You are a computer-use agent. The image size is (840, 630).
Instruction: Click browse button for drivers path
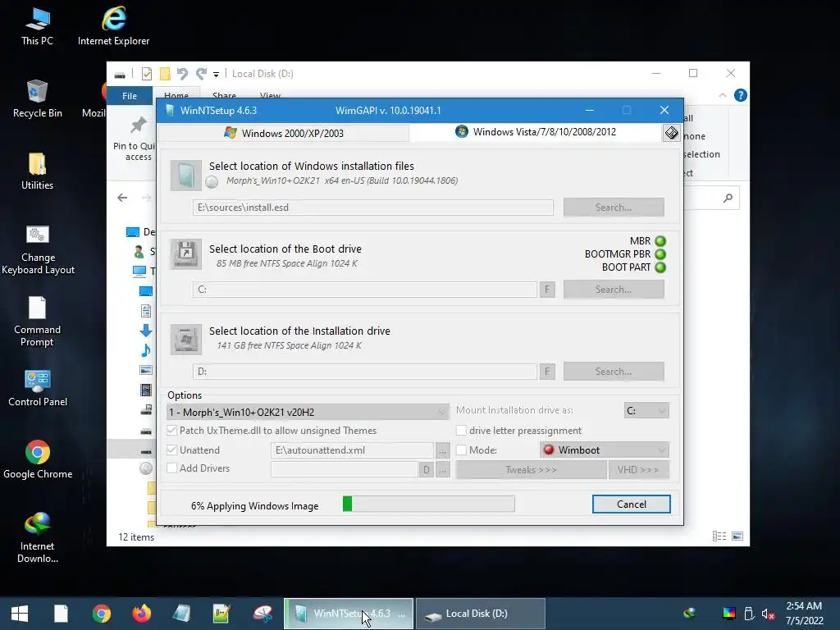coord(442,470)
